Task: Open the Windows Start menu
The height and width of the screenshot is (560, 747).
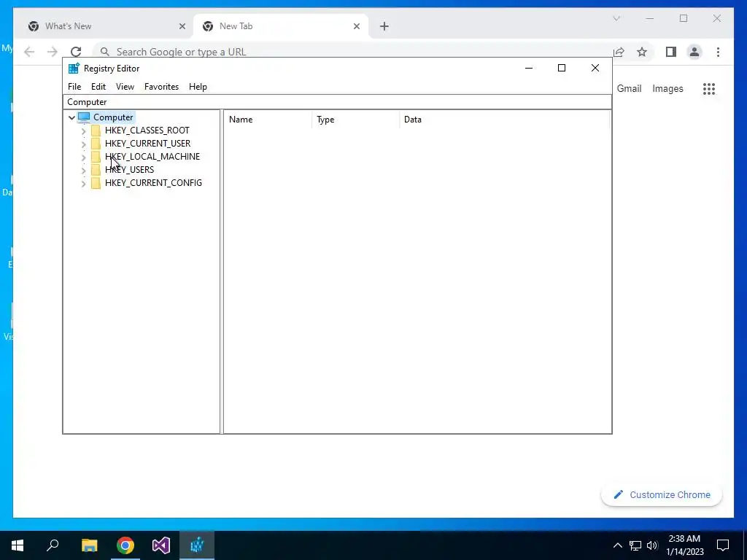Action: tap(18, 545)
